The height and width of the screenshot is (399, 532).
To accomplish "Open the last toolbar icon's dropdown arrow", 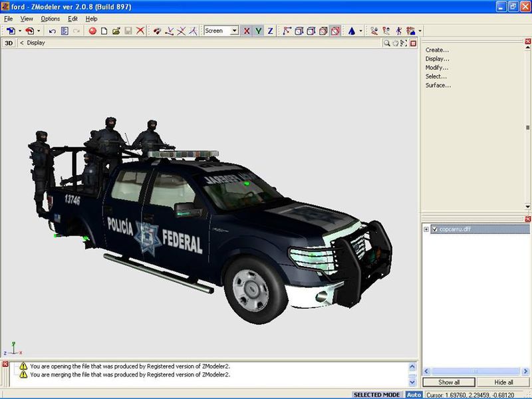I will 420,31.
